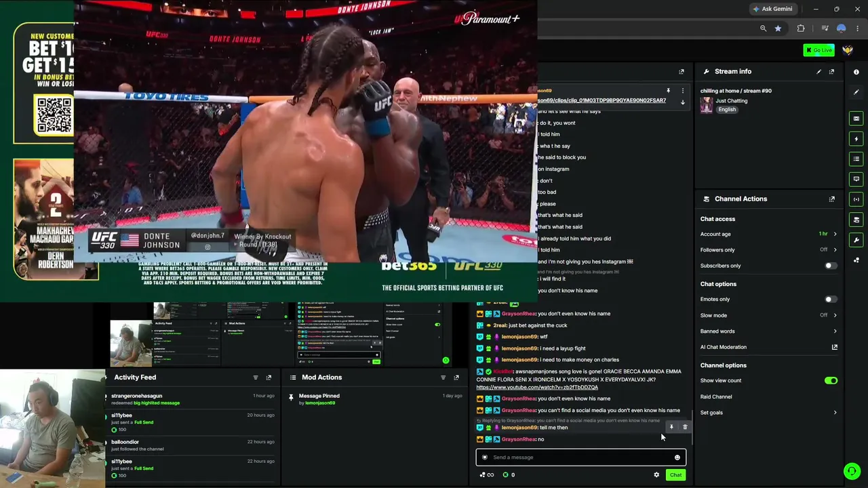Pop out the Activity Feed panel

coord(269,378)
